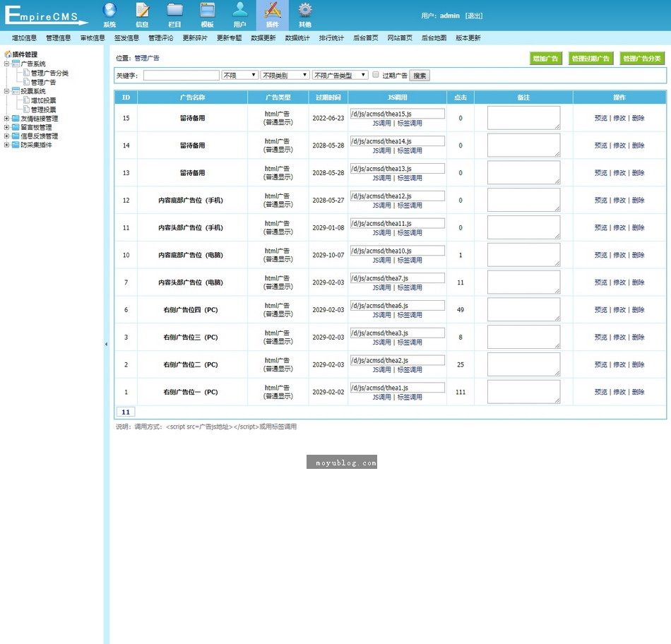Open the 审核信息 menu item
Viewport: 671px width, 644px height.
93,38
